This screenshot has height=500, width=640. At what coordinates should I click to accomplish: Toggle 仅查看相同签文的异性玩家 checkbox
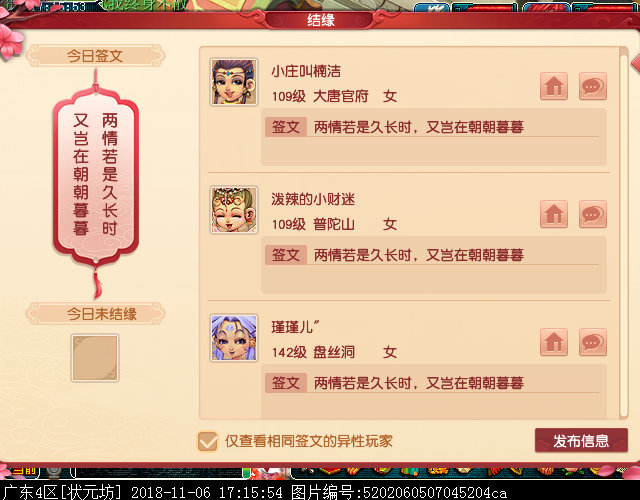point(208,441)
